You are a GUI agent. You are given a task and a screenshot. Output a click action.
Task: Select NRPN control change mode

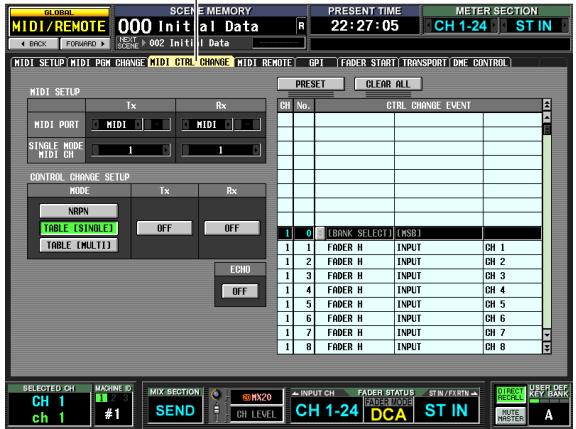(x=79, y=211)
